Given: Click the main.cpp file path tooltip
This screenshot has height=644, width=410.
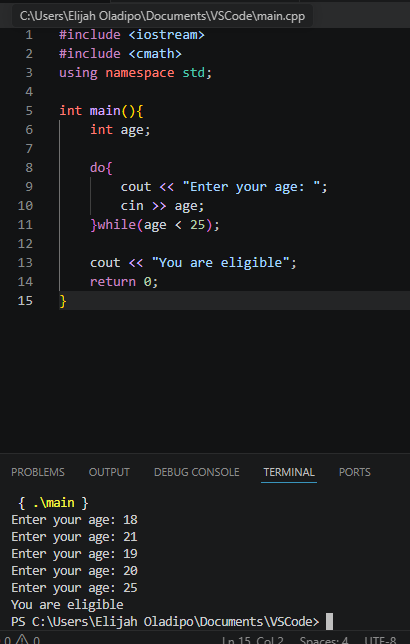Looking at the screenshot, I should [163, 16].
